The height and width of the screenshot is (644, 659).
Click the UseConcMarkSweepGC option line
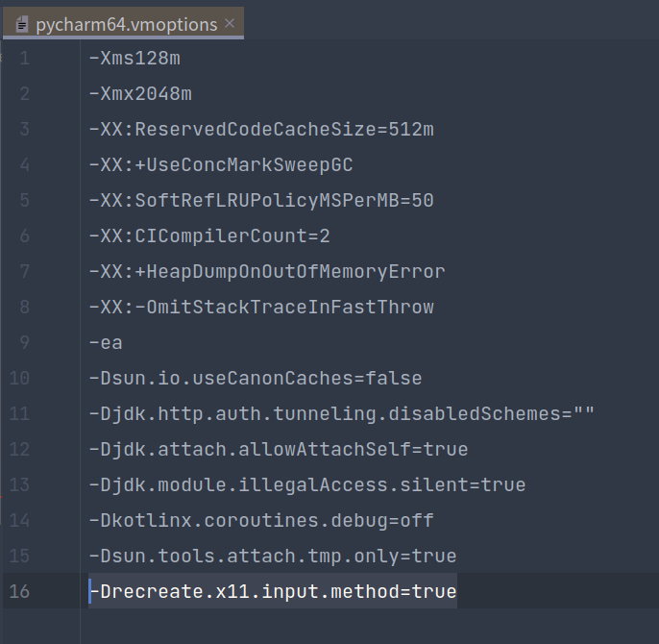click(221, 165)
